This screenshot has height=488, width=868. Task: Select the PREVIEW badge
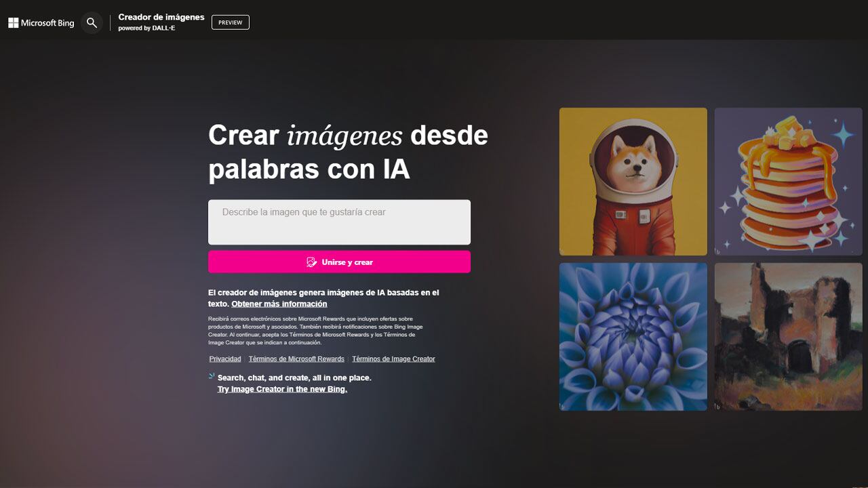click(x=230, y=22)
